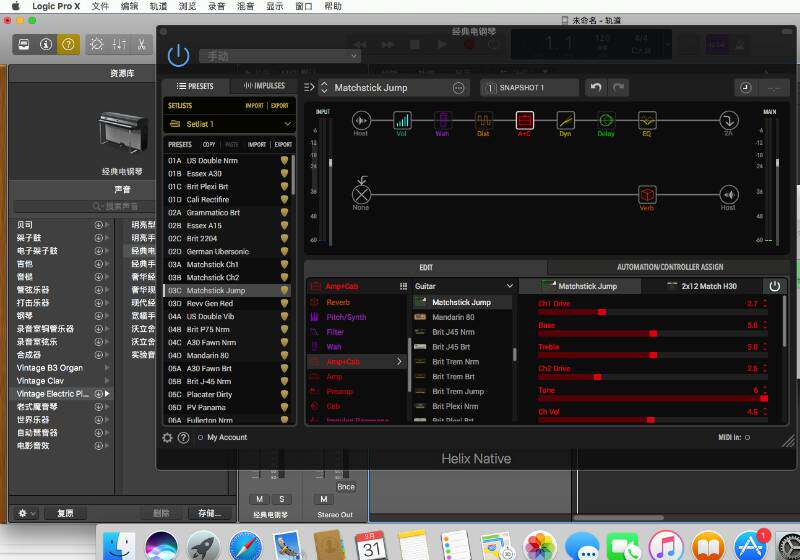This screenshot has height=560, width=800.
Task: Open the Setlist 1 dropdown
Action: (x=229, y=124)
